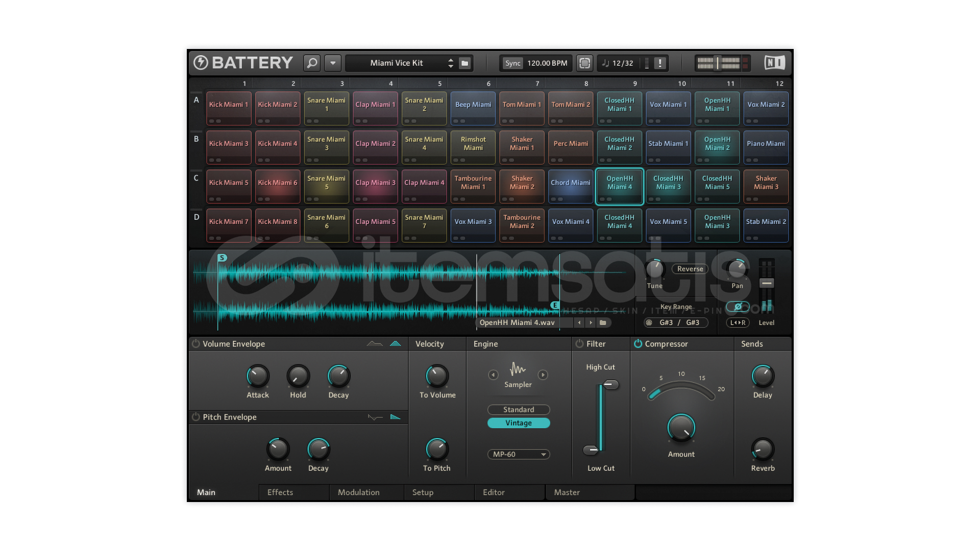980x551 pixels.
Task: Switch to next engine with right arrow
Action: [543, 375]
